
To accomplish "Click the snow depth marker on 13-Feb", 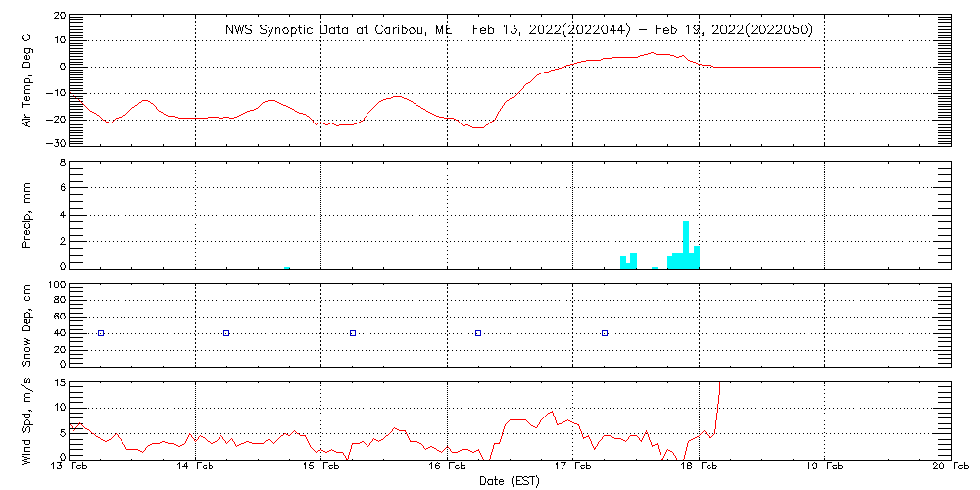I will [x=101, y=333].
